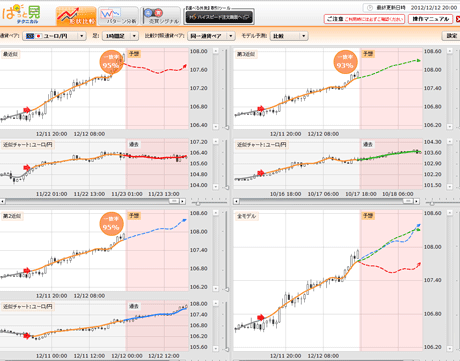Click the up arrow on 最近似 chart's price axis

(216, 51)
